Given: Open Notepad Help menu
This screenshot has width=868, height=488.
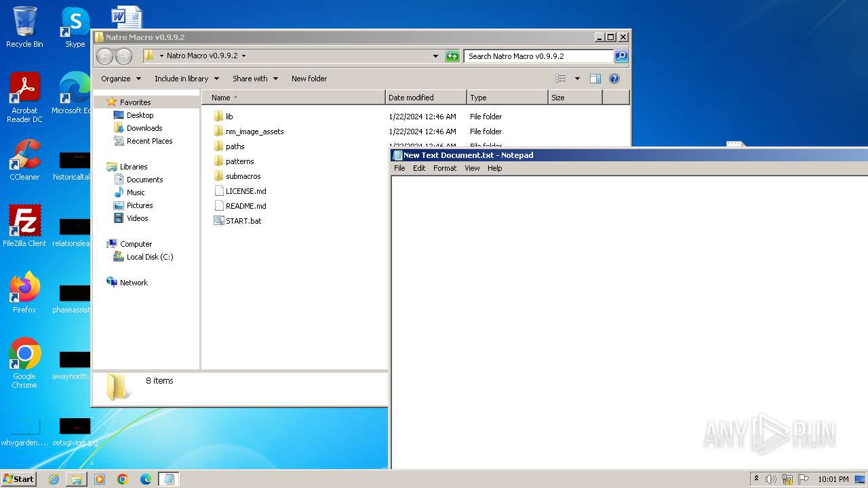Looking at the screenshot, I should (495, 168).
